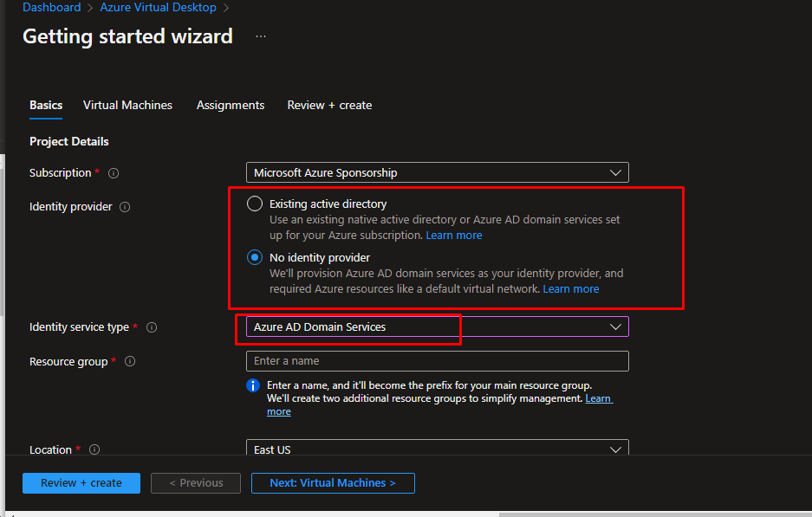Navigate to Dashboard in the breadcrumb
Image resolution: width=812 pixels, height=517 pixels.
tap(51, 8)
